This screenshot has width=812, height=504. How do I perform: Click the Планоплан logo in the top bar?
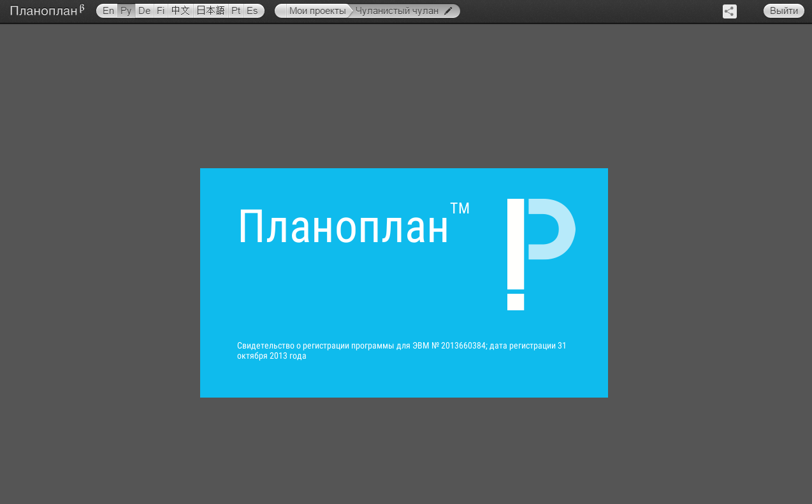[43, 11]
